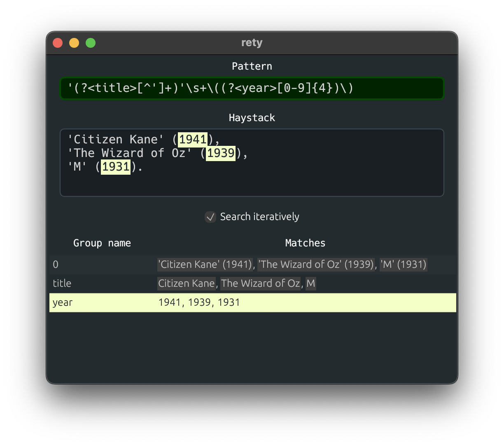The image size is (504, 445).
Task: Select the title group row
Action: 253,283
